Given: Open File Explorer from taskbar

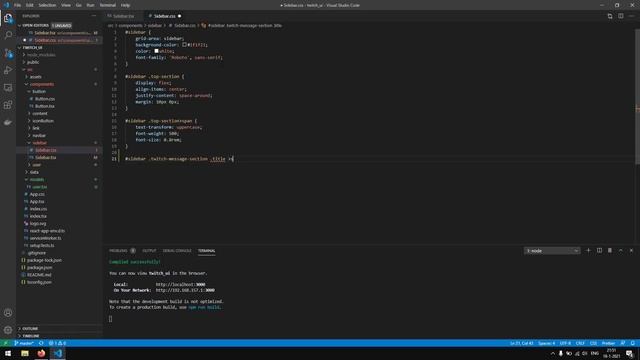Looking at the screenshot, I should click(x=25, y=353).
